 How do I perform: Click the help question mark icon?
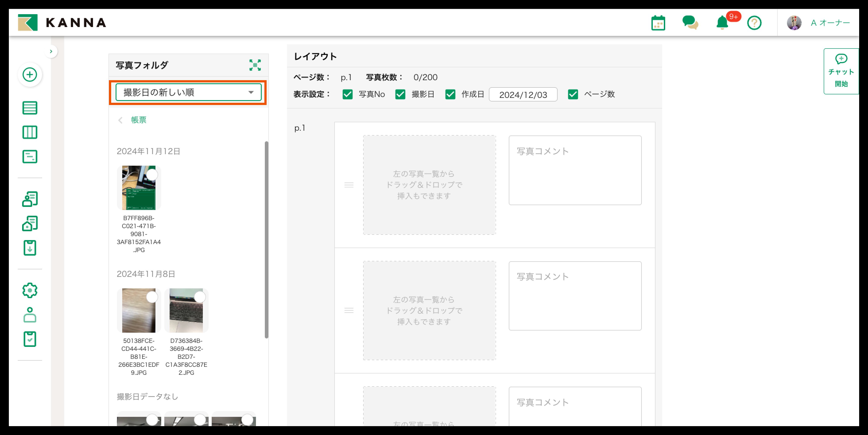click(x=754, y=23)
